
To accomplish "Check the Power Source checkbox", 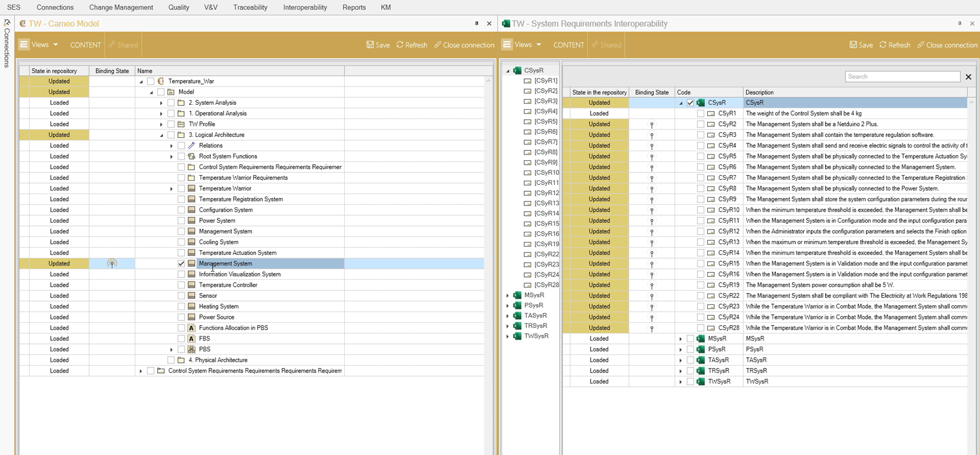I will point(181,317).
